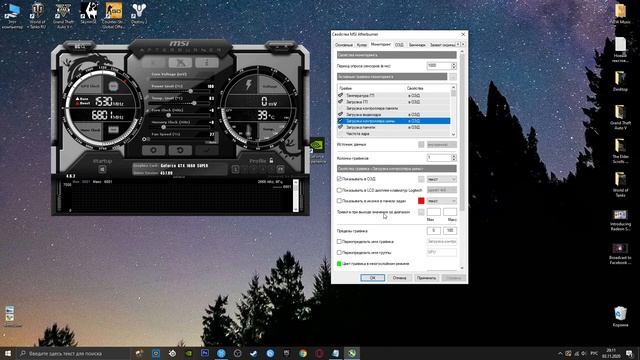Select the 'Мониторинг' tab
This screenshot has height=360, width=640.
click(381, 44)
